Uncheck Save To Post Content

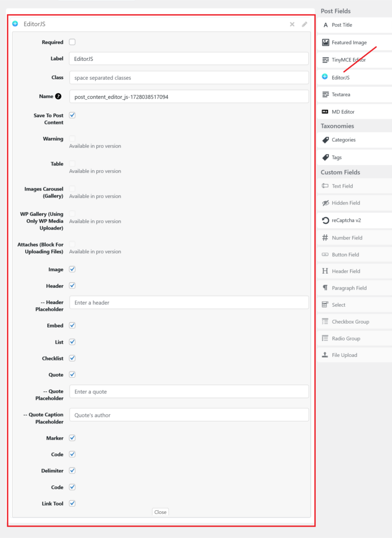(x=73, y=115)
